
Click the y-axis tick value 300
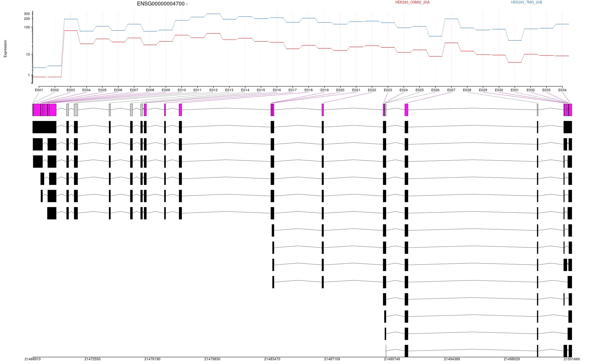click(x=27, y=14)
